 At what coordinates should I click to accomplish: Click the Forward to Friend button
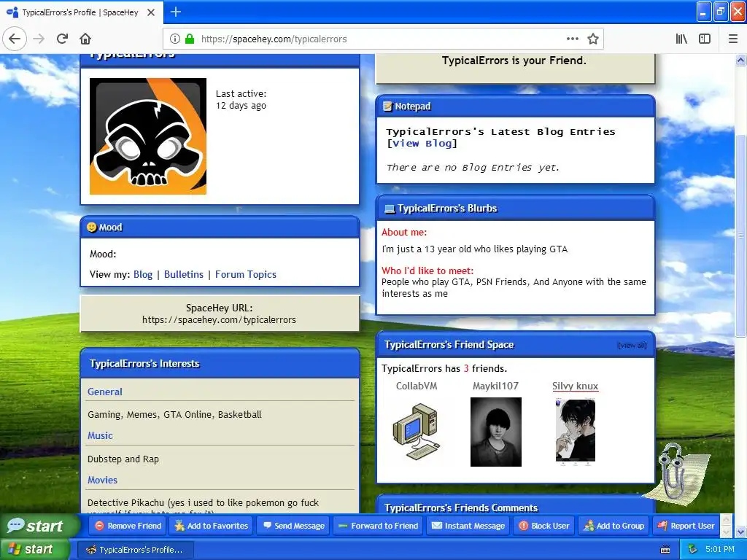[x=378, y=526]
